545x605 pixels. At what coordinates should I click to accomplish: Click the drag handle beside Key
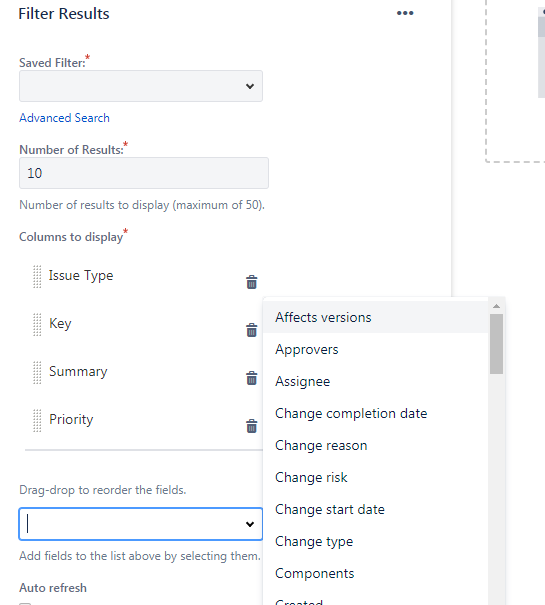[x=37, y=324]
